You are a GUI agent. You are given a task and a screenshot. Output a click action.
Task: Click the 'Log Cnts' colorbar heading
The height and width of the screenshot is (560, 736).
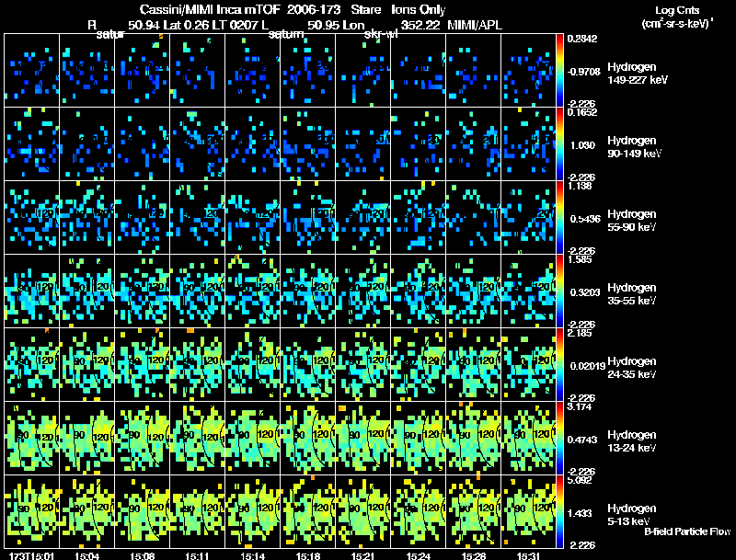tap(677, 10)
